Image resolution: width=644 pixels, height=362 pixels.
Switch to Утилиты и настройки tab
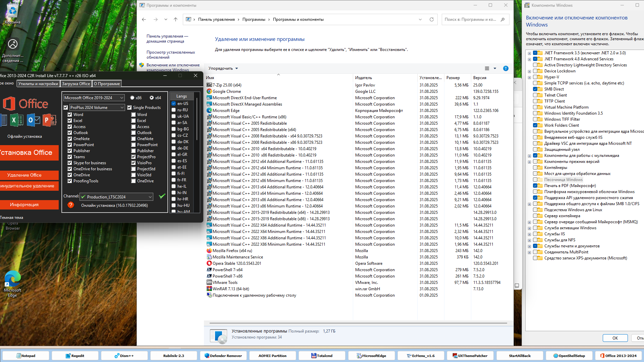[38, 84]
